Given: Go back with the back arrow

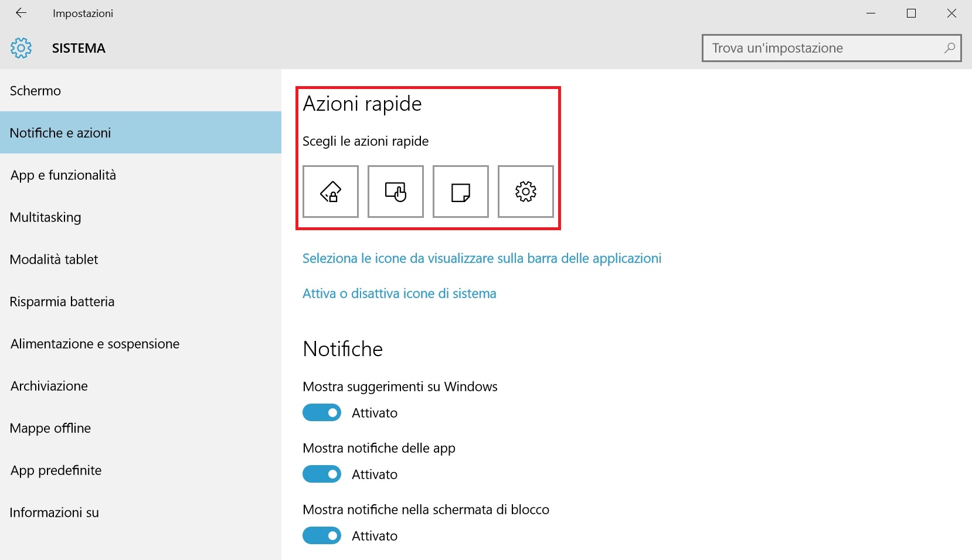Looking at the screenshot, I should 21,13.
